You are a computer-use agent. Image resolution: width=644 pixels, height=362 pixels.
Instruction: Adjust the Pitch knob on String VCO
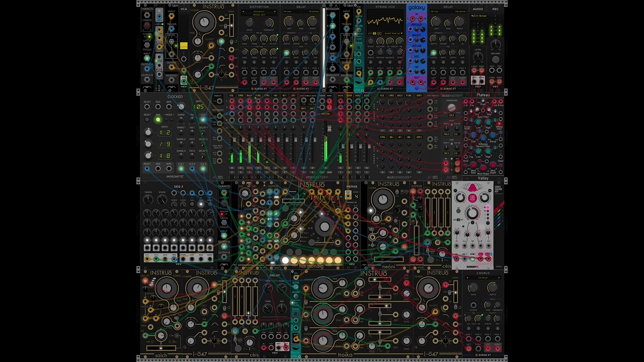click(x=371, y=42)
